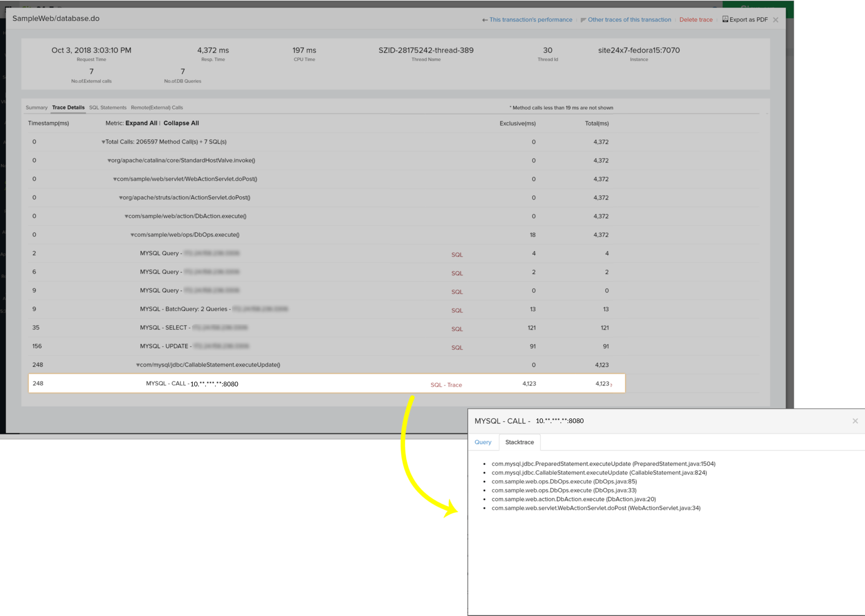Open Other traces of this transaction
The width and height of the screenshot is (865, 616).
tap(629, 20)
